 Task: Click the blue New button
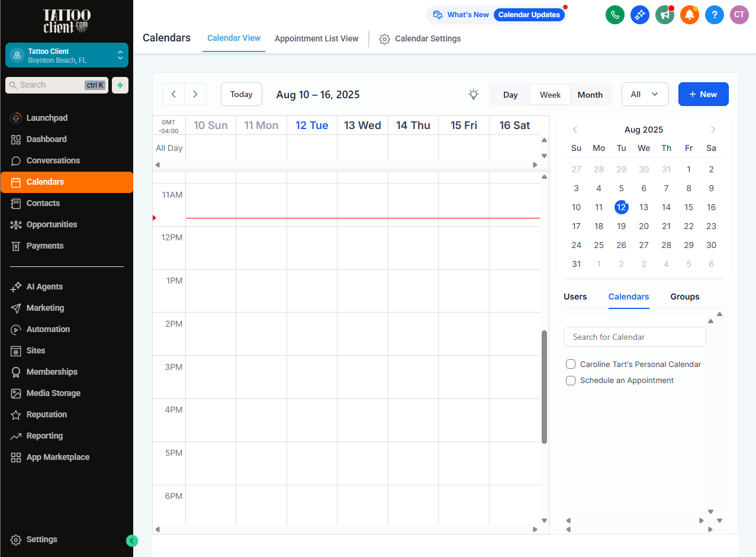click(x=703, y=94)
